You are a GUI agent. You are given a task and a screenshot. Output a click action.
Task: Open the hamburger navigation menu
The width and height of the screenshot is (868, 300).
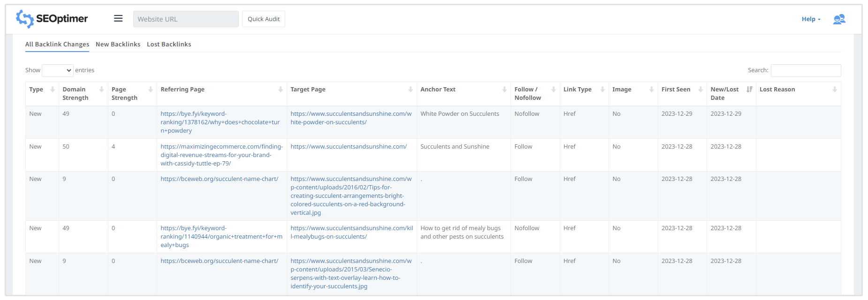point(118,18)
